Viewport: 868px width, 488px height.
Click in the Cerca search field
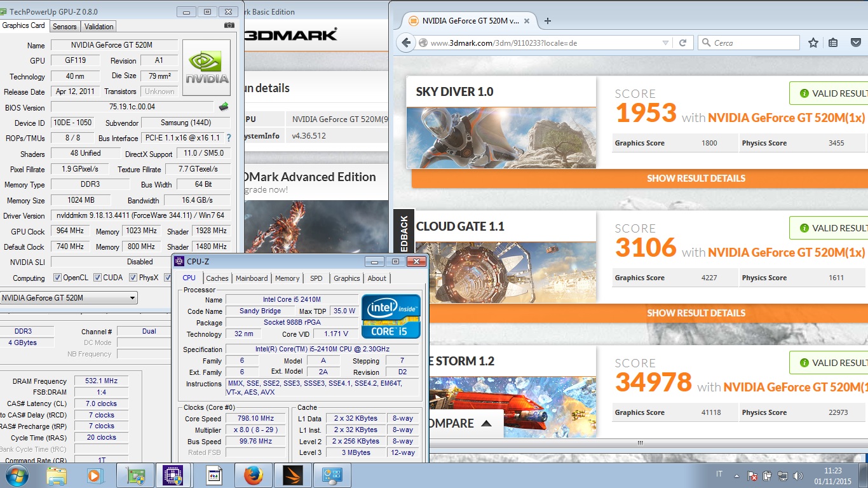(754, 43)
